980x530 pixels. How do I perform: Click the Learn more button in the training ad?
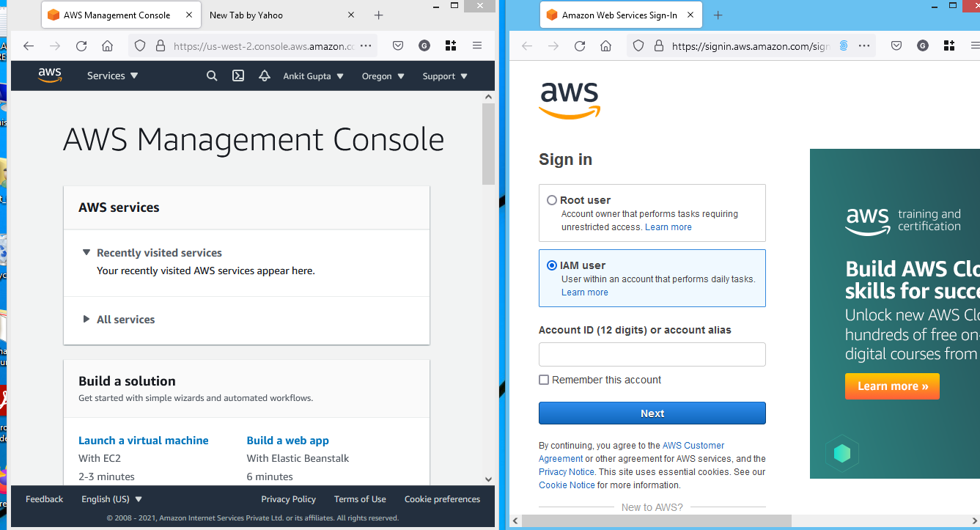[892, 386]
